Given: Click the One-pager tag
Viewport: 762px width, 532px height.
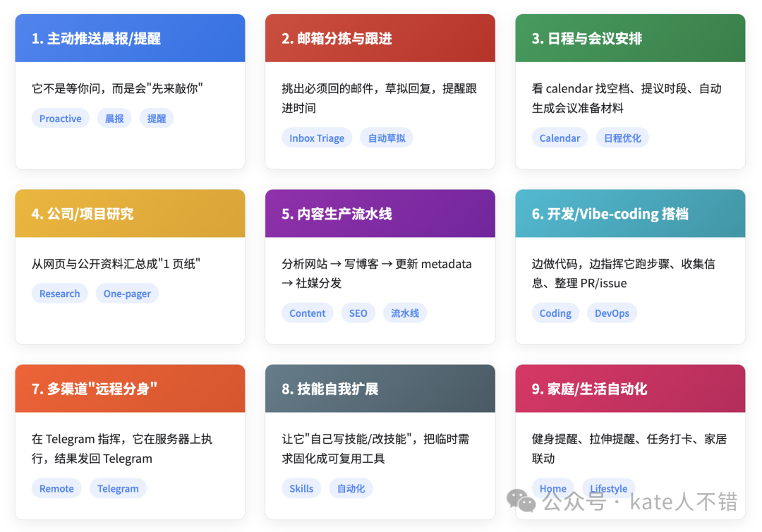Looking at the screenshot, I should click(127, 294).
